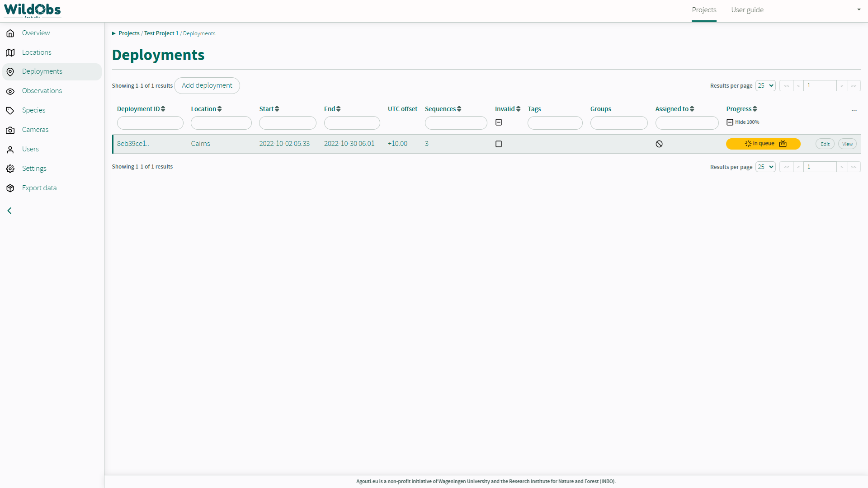Click the three-dots column options icon
The image size is (868, 488).
tap(854, 110)
